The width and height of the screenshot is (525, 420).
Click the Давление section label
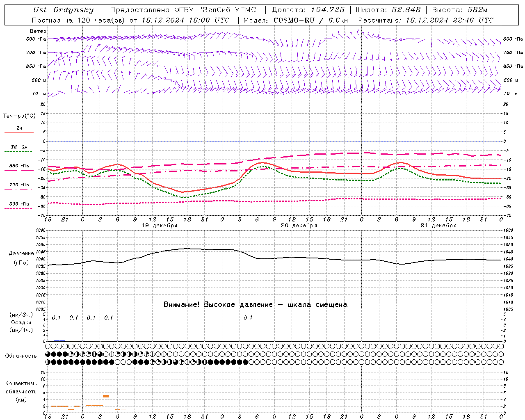pyautogui.click(x=21, y=253)
